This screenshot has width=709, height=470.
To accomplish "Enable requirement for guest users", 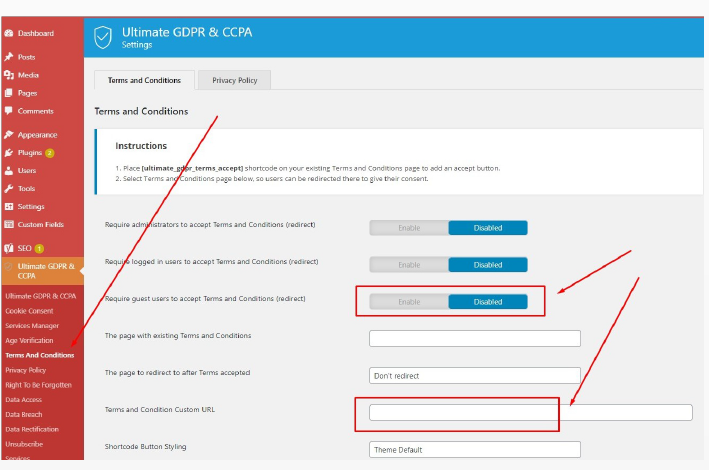I will pos(409,302).
